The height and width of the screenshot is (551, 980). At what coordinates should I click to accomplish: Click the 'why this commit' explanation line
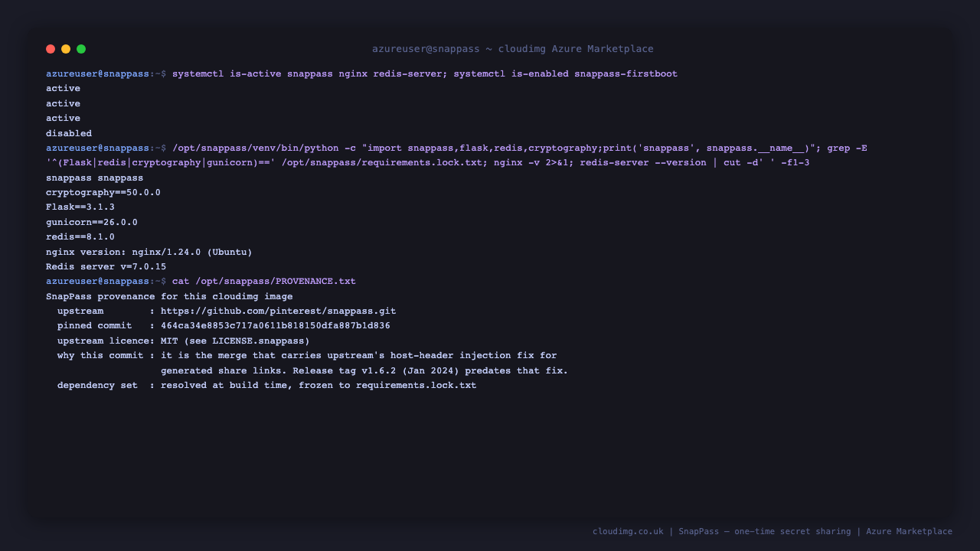pyautogui.click(x=307, y=356)
